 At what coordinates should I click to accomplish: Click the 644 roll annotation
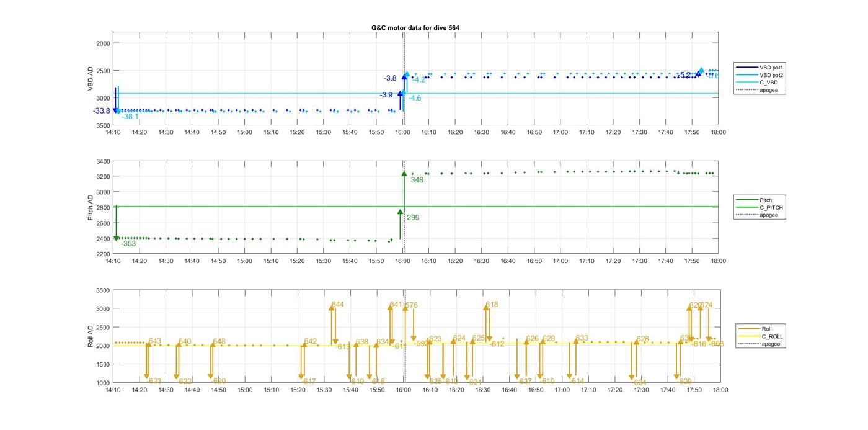[x=337, y=305]
